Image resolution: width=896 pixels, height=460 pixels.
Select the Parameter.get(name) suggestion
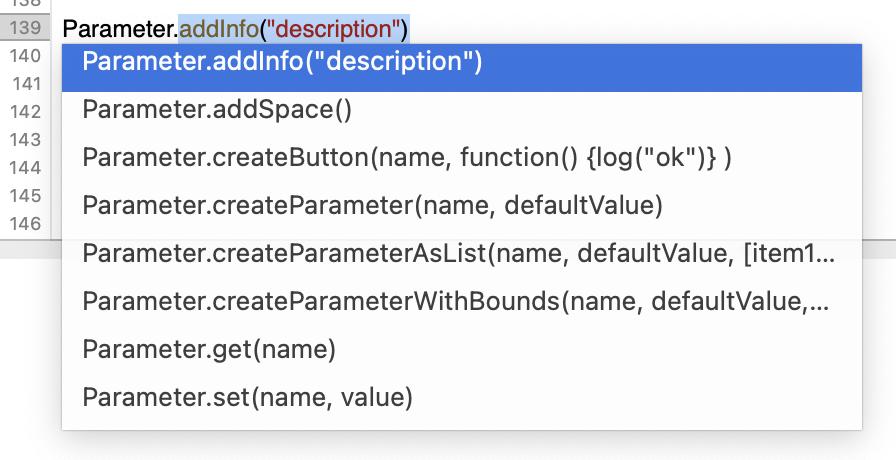pyautogui.click(x=209, y=350)
